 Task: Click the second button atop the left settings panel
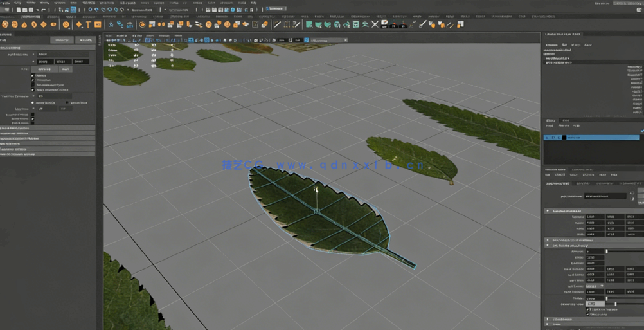pos(84,40)
